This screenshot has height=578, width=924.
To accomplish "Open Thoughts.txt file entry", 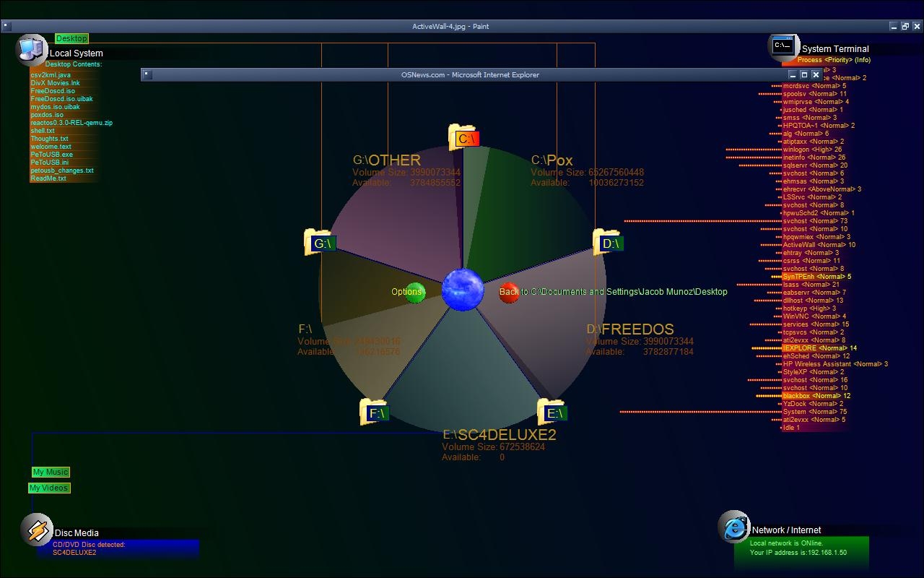I will click(x=49, y=139).
